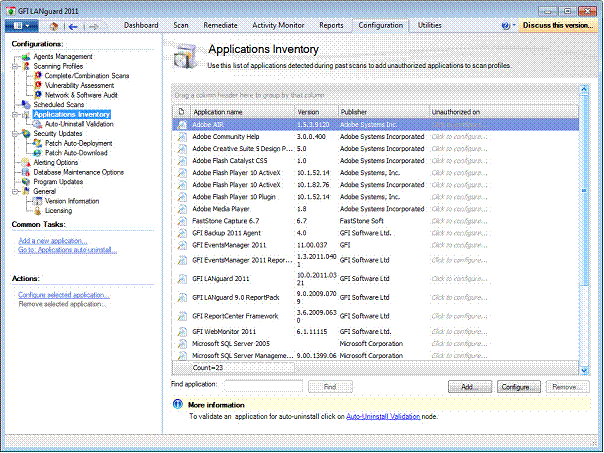Viewport: 604px width, 453px height.
Task: Click the FastStone Capture 6.7 row icon
Action: 182,221
